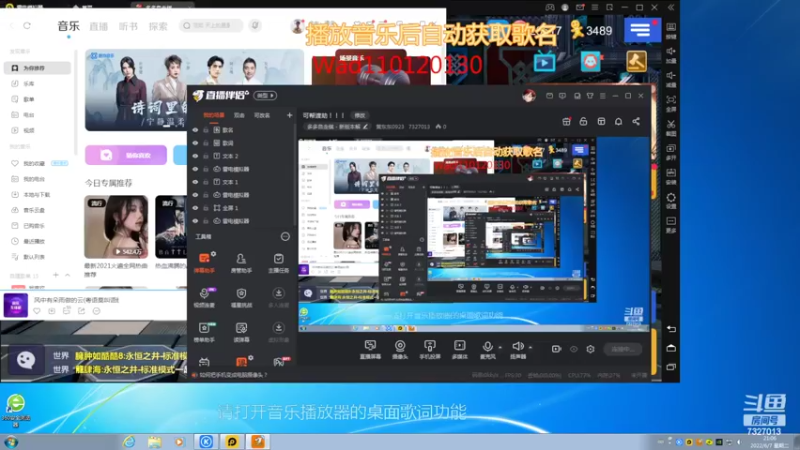Screen dimensions: 800x450
Task: Hide the 歌名 source with its eye icon
Action: tap(195, 130)
